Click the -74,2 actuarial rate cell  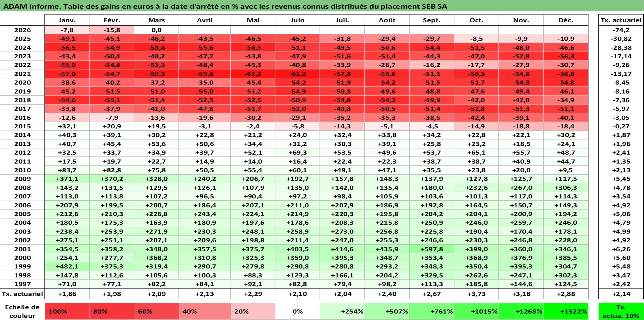pos(621,30)
